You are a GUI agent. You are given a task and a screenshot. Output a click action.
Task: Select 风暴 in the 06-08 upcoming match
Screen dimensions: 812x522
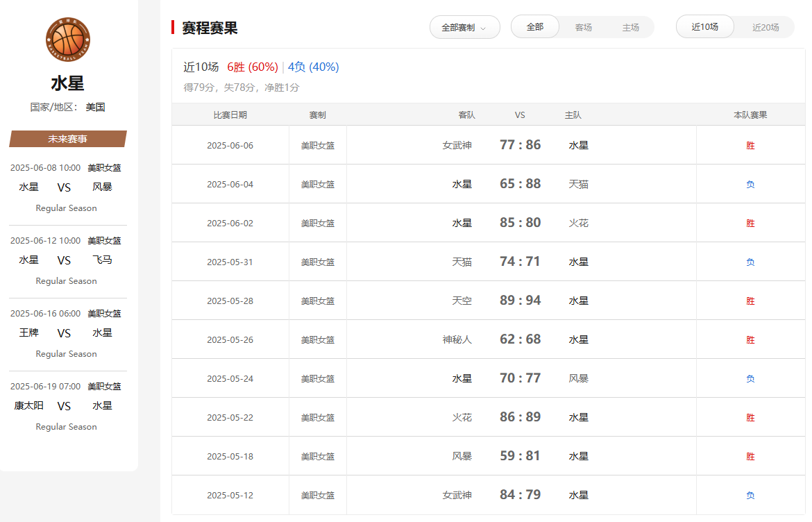tap(102, 187)
